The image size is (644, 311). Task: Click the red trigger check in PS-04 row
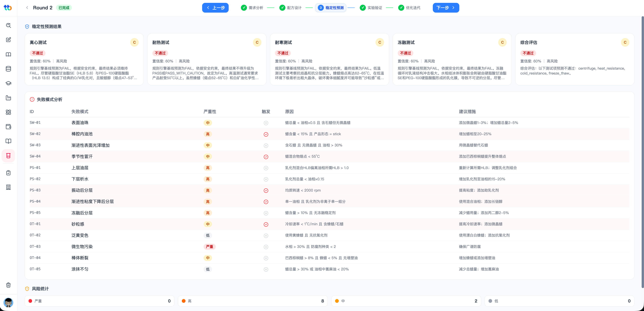click(266, 202)
